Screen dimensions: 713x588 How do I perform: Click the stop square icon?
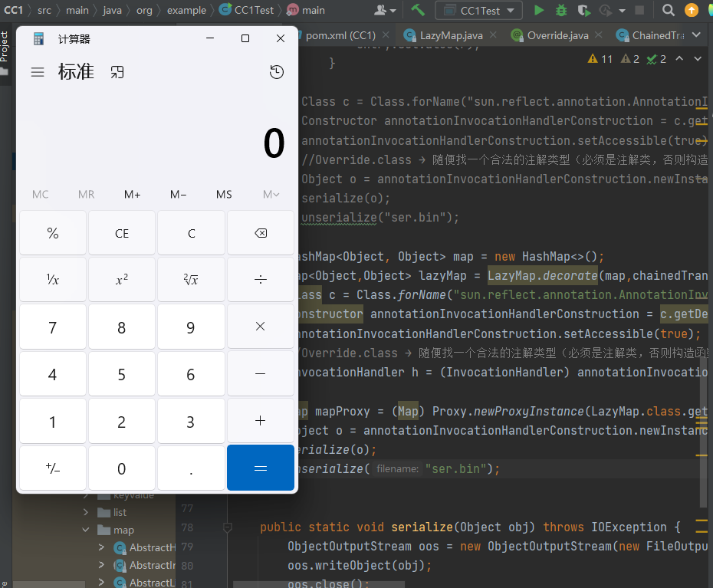[639, 10]
